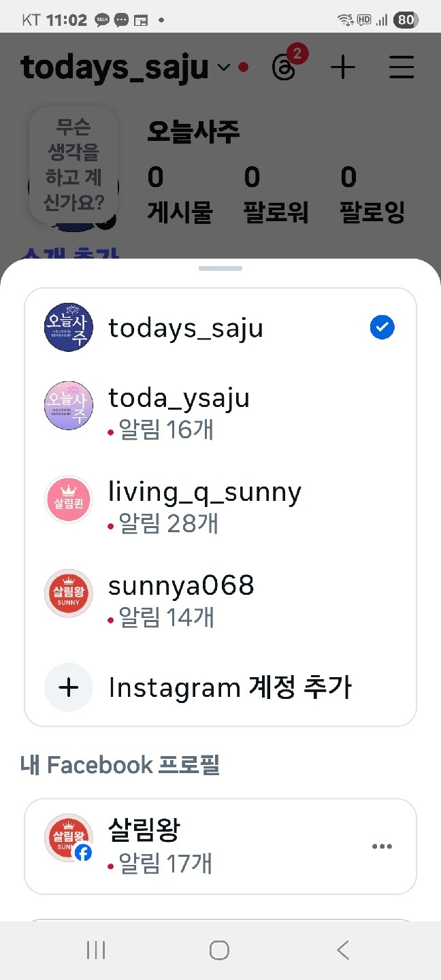Open Threads icon with notification badge

284,67
